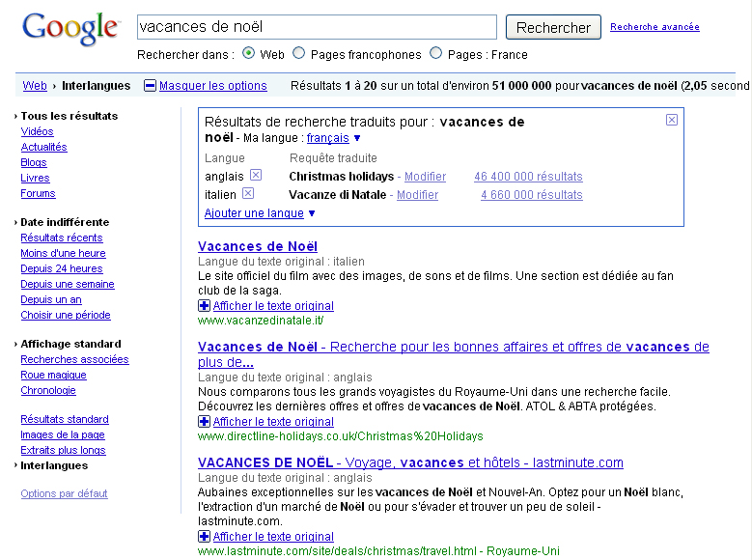The width and height of the screenshot is (752, 560).
Task: Click the Tous les résultats heading
Action: tap(70, 116)
